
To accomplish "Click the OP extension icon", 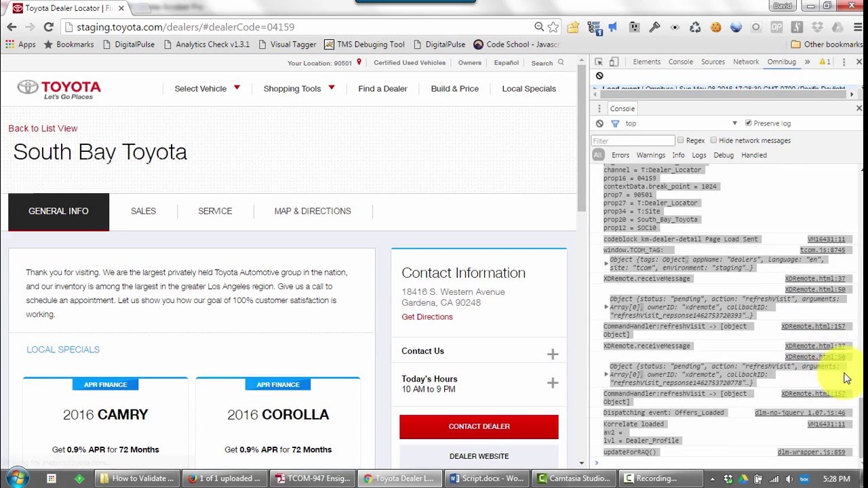I will pyautogui.click(x=776, y=27).
